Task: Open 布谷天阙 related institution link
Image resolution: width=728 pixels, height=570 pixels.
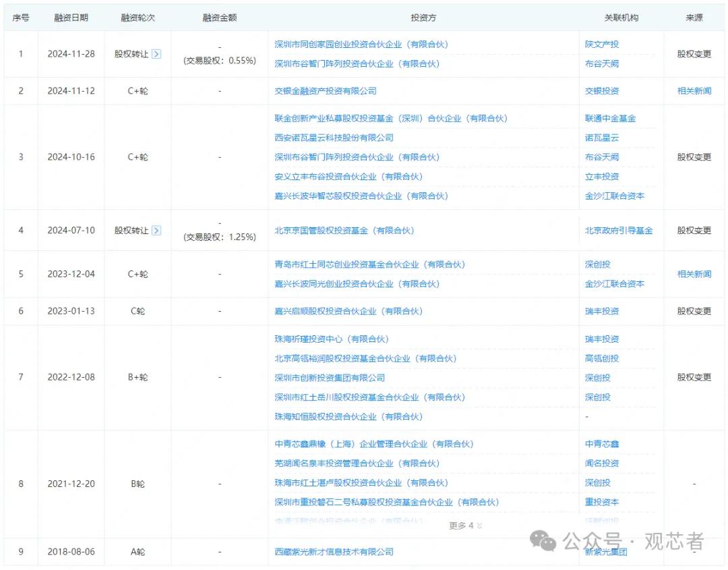Action: [x=601, y=64]
